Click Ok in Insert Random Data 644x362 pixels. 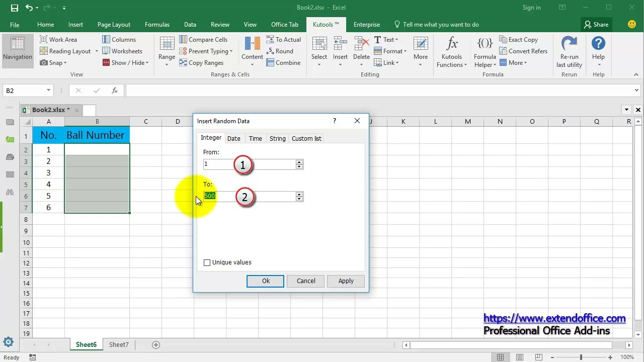click(266, 281)
